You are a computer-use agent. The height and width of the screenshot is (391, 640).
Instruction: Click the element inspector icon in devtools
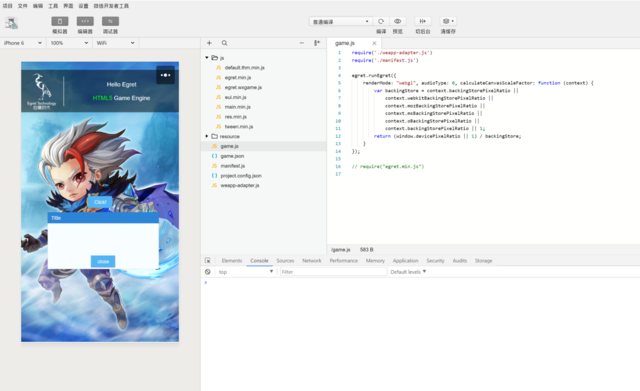point(208,260)
